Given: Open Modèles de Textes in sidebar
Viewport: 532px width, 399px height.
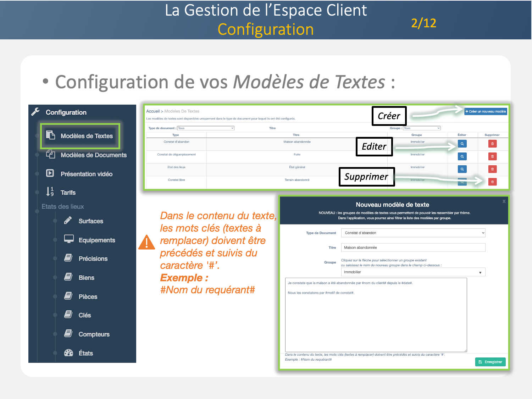Looking at the screenshot, I should tap(86, 136).
